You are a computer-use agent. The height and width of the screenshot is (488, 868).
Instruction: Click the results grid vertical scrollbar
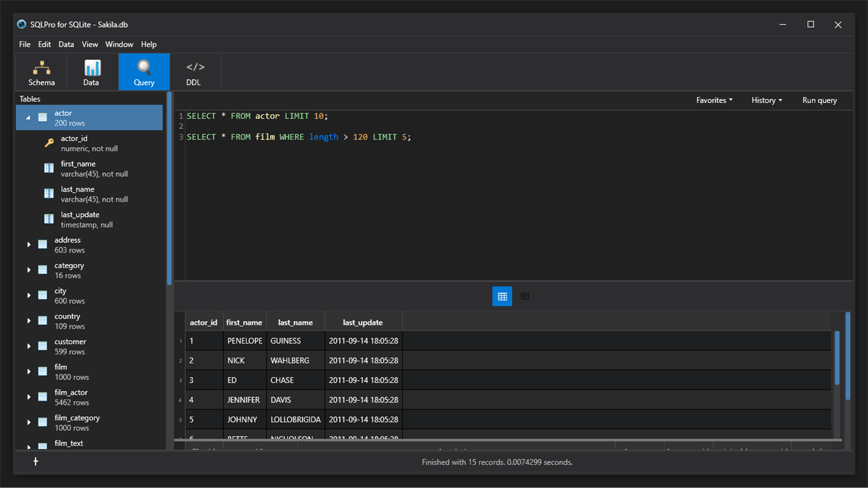click(837, 358)
